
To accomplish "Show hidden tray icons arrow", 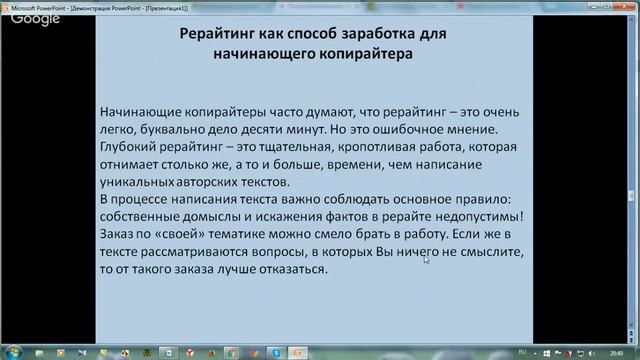I will (535, 353).
